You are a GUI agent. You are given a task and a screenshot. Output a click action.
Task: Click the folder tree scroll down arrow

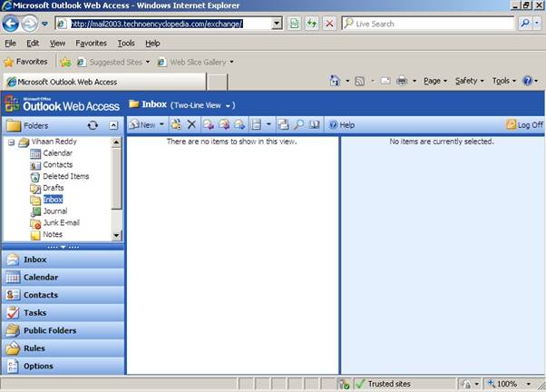coord(116,236)
